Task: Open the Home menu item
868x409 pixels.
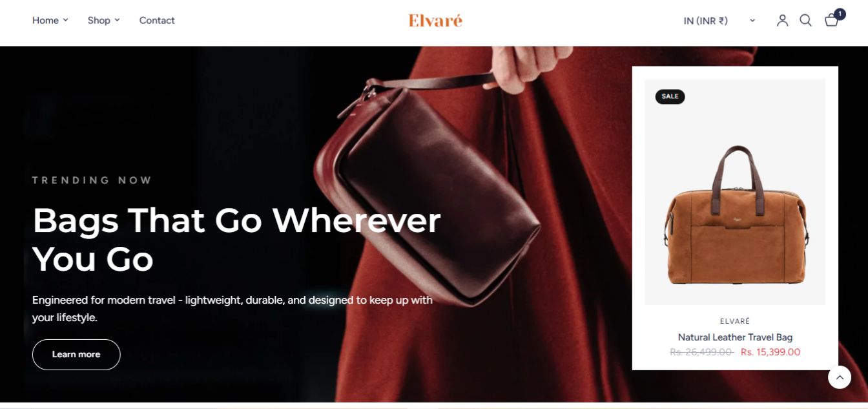Action: click(45, 20)
